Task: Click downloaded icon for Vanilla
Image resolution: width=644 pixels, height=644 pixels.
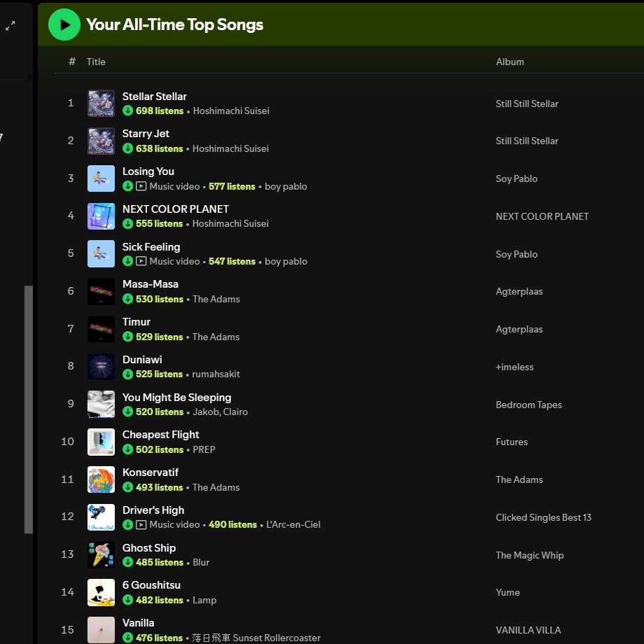Action: pyautogui.click(x=127, y=638)
